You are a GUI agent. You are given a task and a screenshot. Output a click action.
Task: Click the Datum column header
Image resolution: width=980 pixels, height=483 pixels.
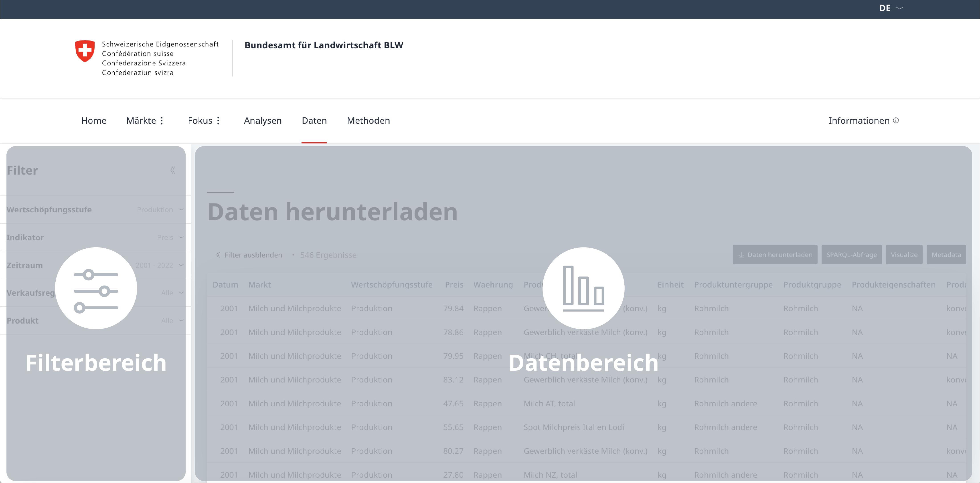coord(225,284)
